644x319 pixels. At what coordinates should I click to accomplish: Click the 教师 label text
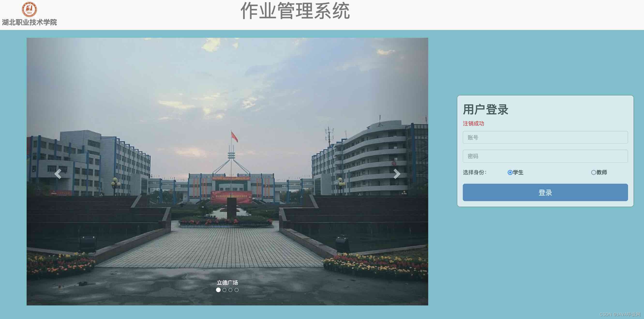tap(601, 172)
